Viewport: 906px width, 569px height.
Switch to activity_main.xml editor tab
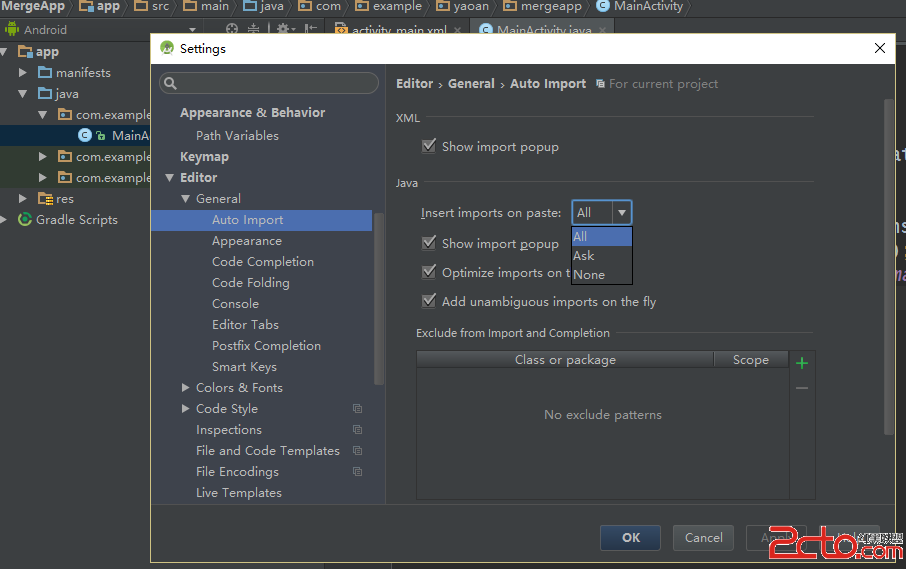pyautogui.click(x=398, y=29)
